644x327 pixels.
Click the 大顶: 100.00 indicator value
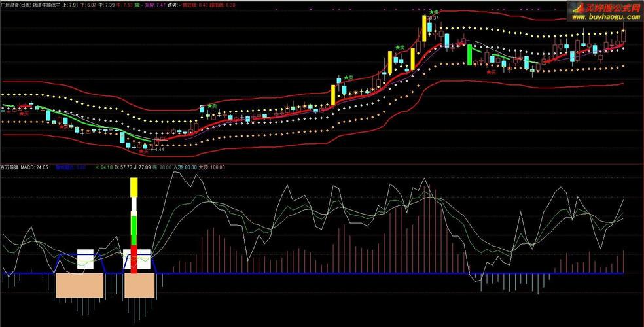point(213,167)
